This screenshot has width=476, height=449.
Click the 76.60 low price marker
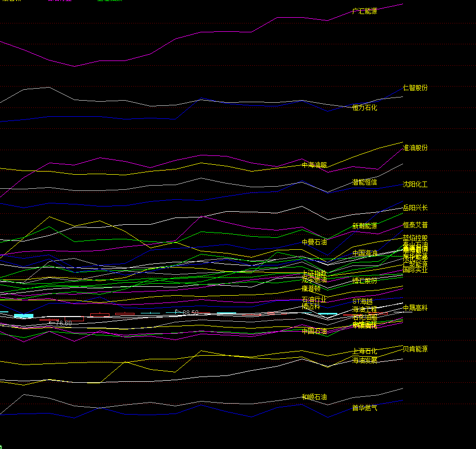click(64, 323)
